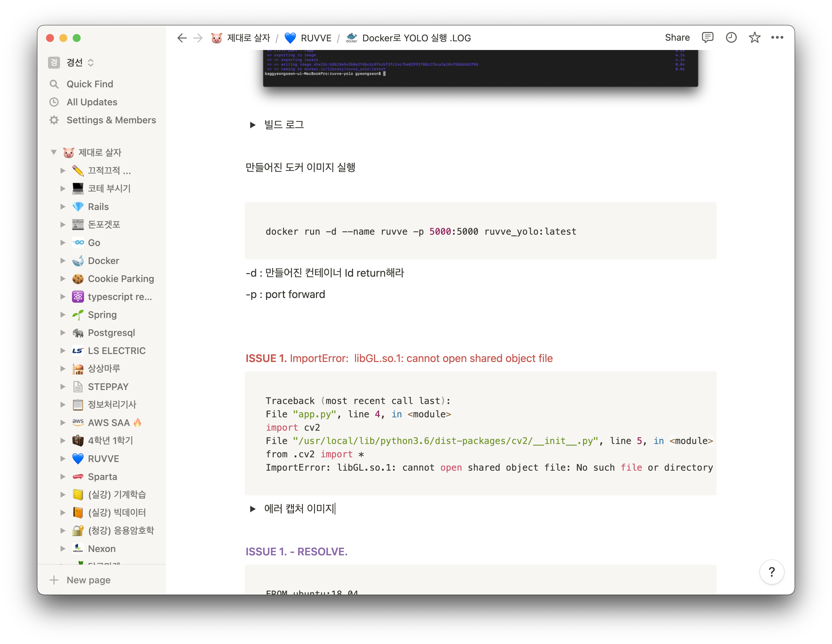Screen dimensions: 832x644
Task: Open the help question mark button
Action: pos(771,572)
